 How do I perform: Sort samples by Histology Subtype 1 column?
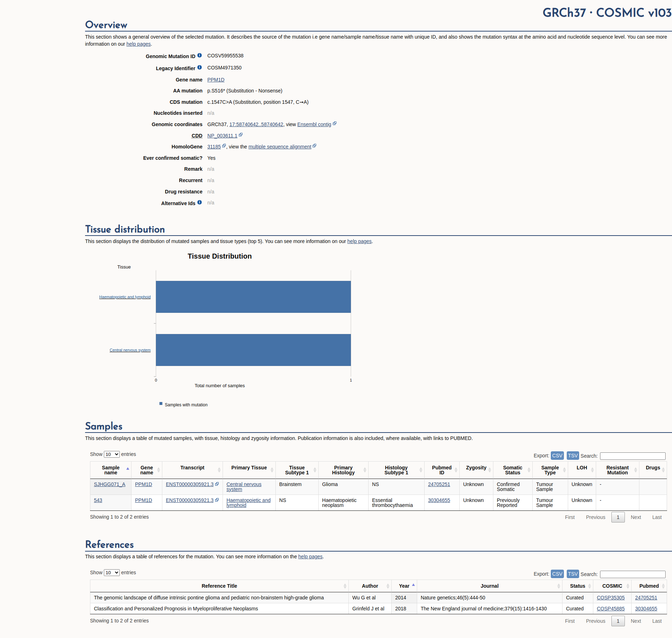396,470
